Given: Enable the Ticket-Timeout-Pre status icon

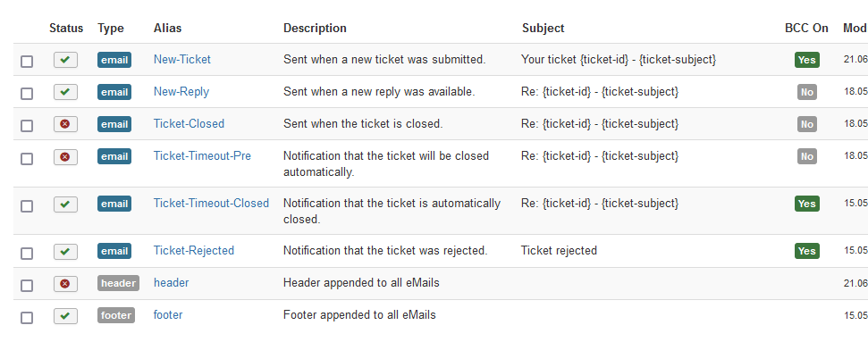Looking at the screenshot, I should [x=65, y=157].
